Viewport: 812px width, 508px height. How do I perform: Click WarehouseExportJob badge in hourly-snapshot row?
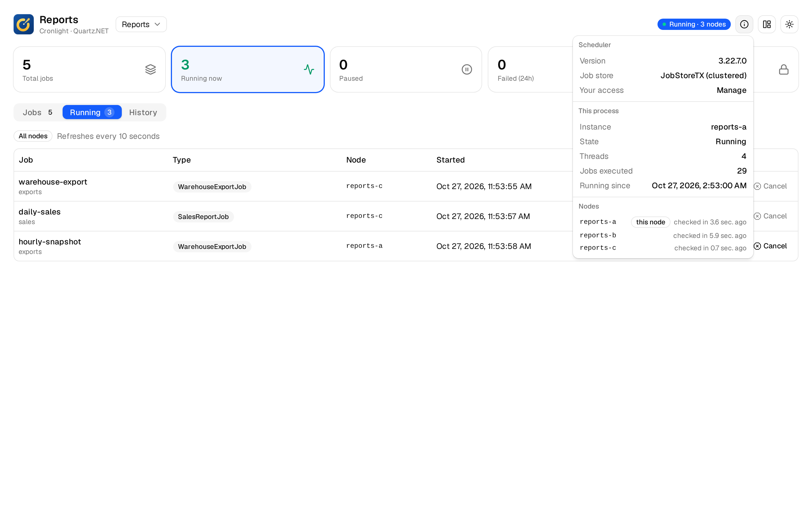tap(212, 247)
